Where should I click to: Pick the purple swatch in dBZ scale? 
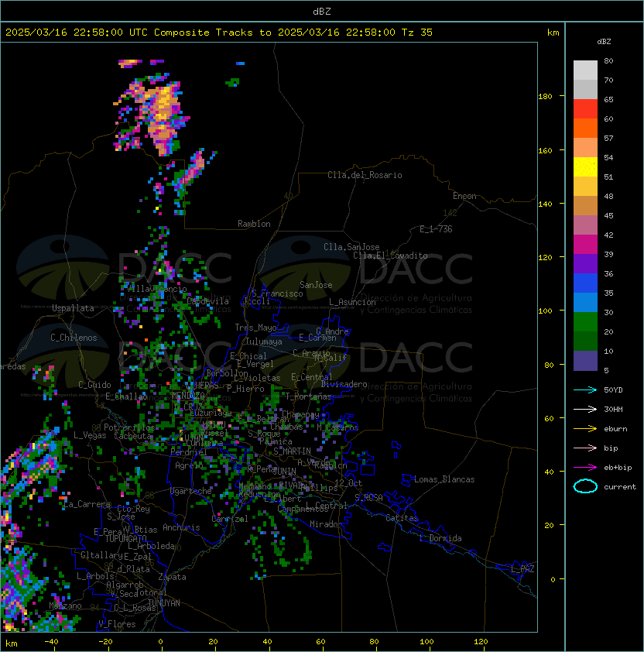(585, 264)
